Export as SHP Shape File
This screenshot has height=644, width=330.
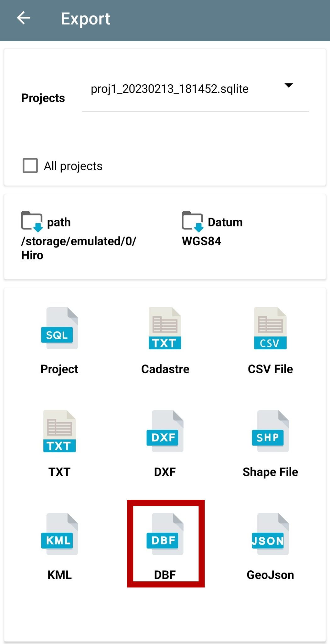point(270,431)
